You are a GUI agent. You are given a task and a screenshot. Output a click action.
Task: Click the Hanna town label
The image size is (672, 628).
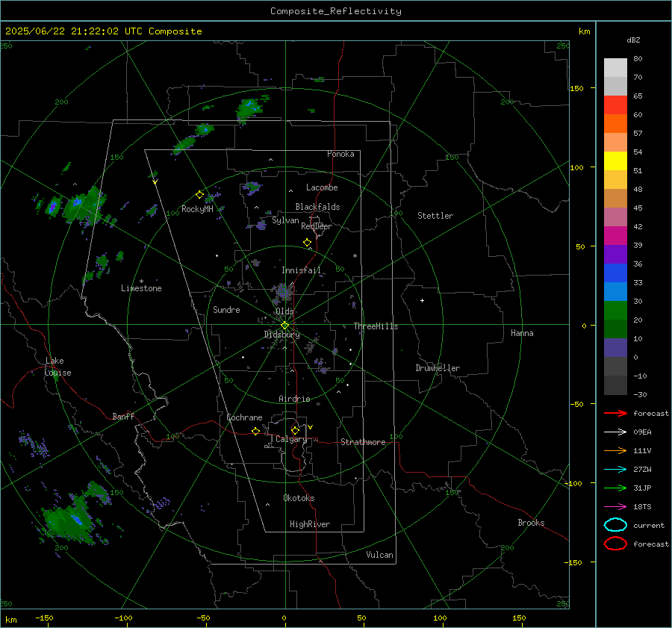(522, 333)
